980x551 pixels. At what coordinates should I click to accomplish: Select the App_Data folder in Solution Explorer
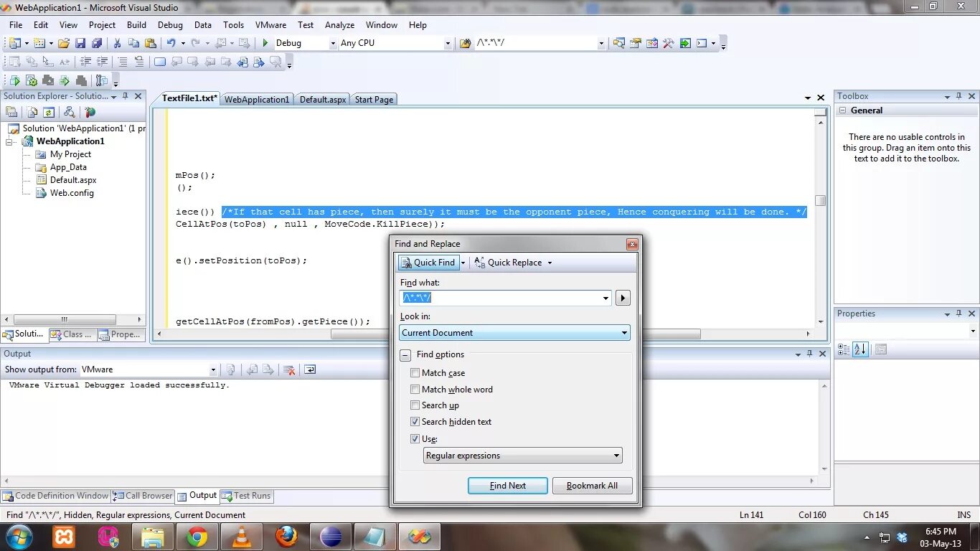(x=68, y=167)
